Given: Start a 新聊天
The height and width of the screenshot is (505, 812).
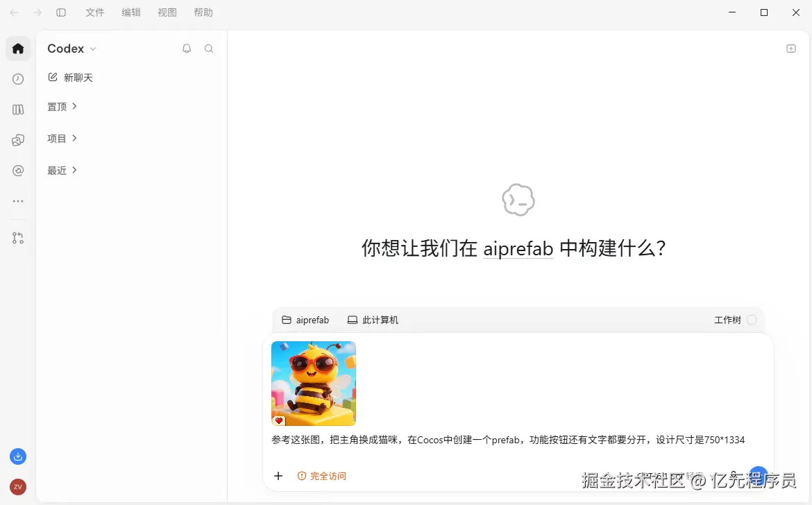Looking at the screenshot, I should coord(70,78).
